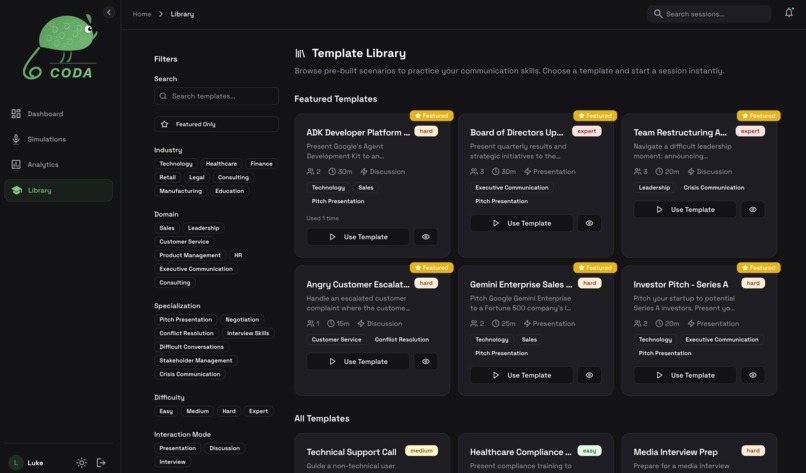Preview Team Restructuring template eye icon

(753, 209)
